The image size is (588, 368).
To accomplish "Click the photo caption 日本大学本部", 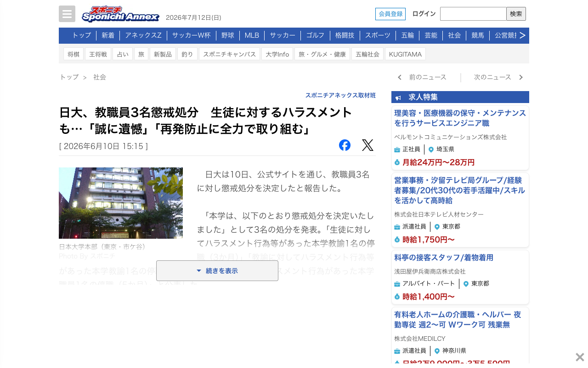I will tap(102, 247).
